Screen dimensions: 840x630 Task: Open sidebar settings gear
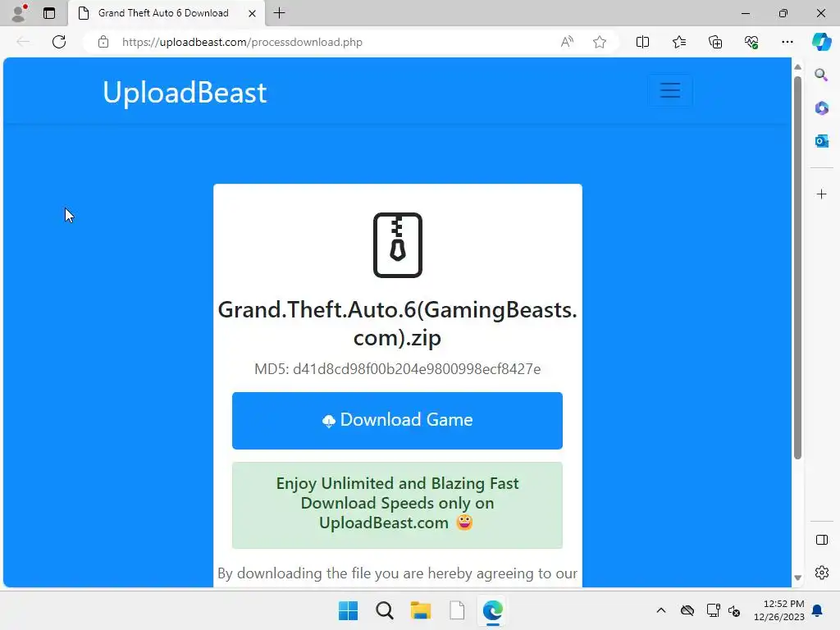(821, 573)
